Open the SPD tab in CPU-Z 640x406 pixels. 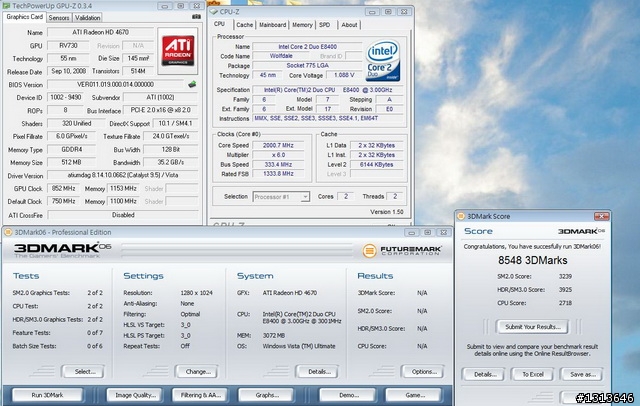325,25
